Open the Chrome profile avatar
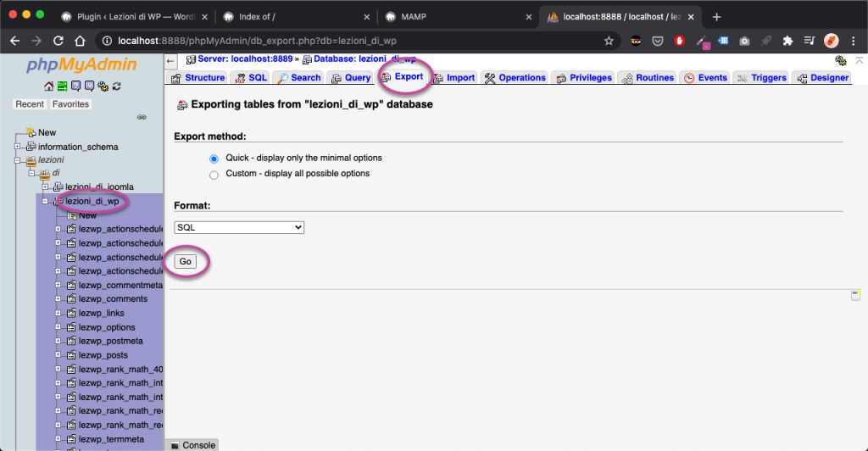This screenshot has width=868, height=451. pyautogui.click(x=831, y=41)
